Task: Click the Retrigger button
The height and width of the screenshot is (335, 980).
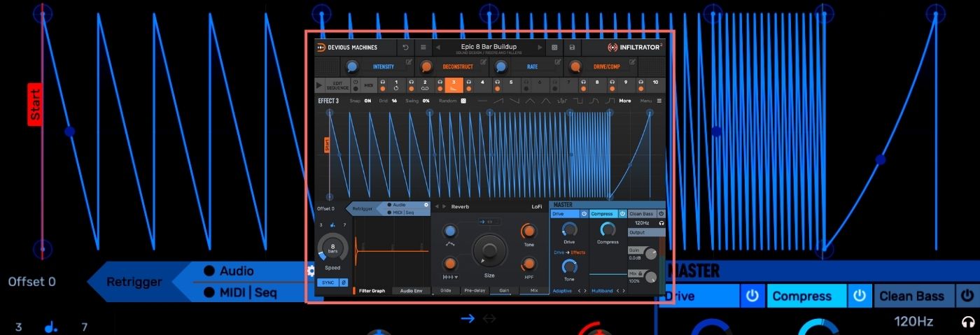Action: [x=363, y=208]
